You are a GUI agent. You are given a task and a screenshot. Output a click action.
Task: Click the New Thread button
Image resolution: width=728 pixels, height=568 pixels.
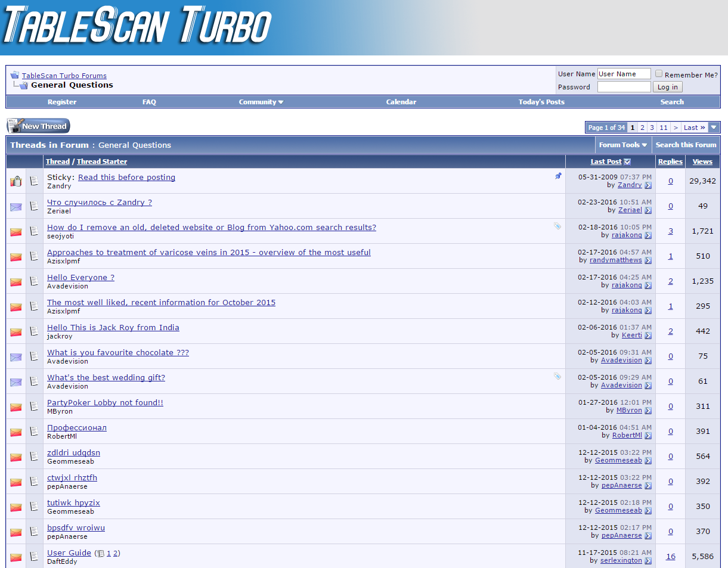tap(38, 126)
